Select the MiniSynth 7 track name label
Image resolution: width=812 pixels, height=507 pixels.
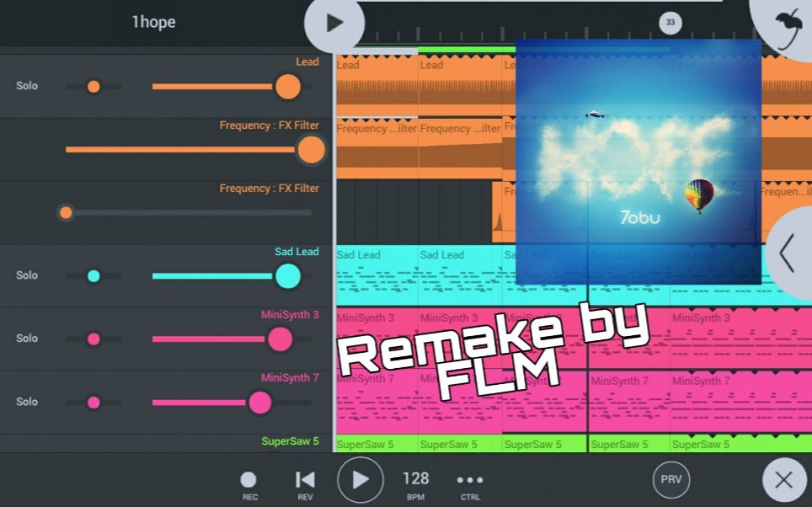pyautogui.click(x=290, y=377)
